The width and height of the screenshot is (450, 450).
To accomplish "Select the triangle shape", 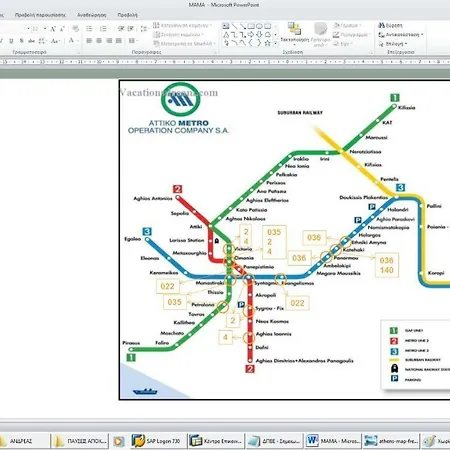I will [x=226, y=35].
